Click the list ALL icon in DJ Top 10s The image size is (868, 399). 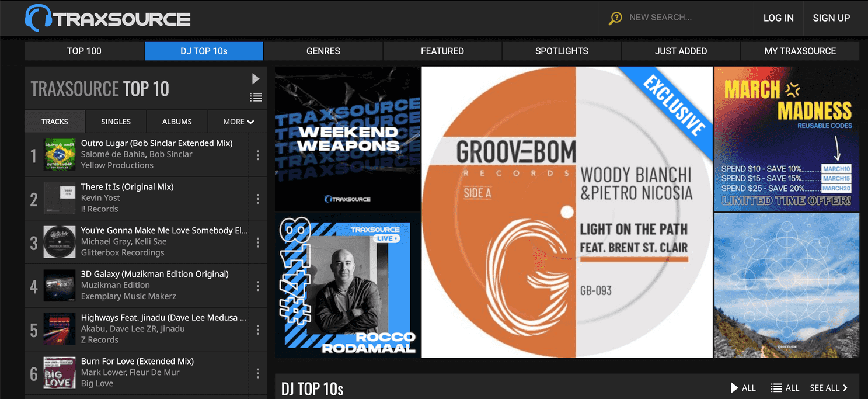tap(776, 387)
